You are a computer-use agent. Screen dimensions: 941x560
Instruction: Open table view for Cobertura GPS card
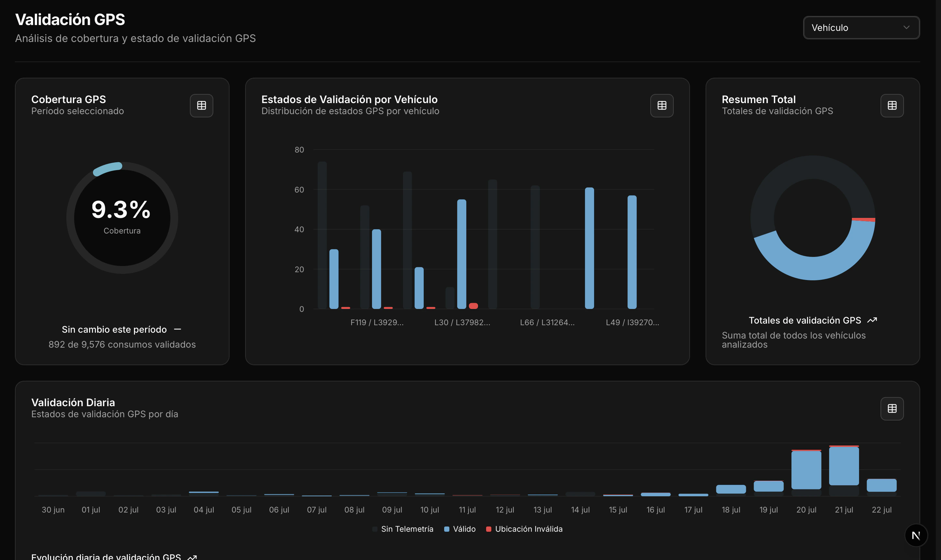[x=201, y=106]
